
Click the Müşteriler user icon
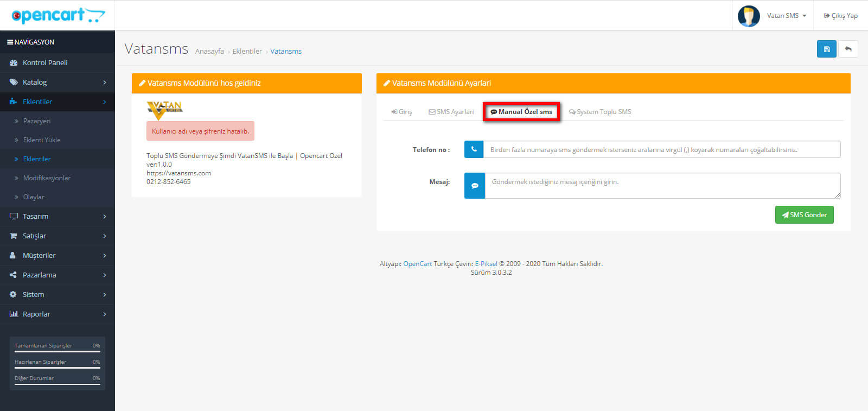13,255
